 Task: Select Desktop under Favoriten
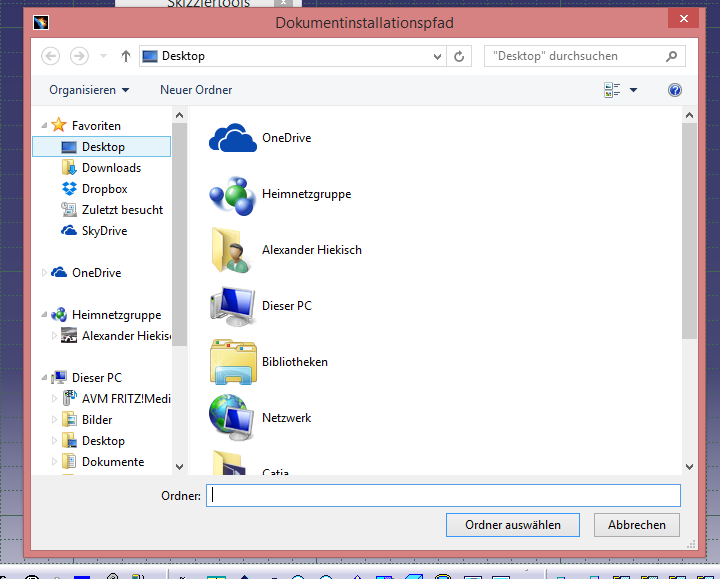pos(101,147)
